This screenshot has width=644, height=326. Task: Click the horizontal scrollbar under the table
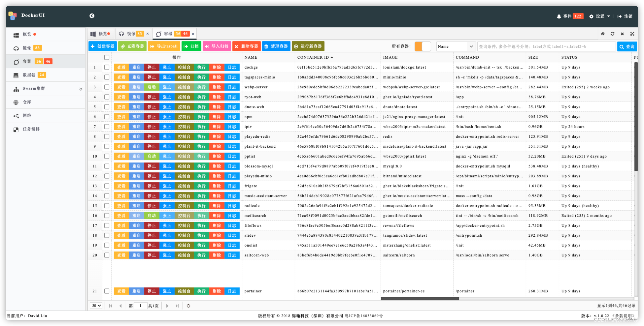[x=420, y=299]
